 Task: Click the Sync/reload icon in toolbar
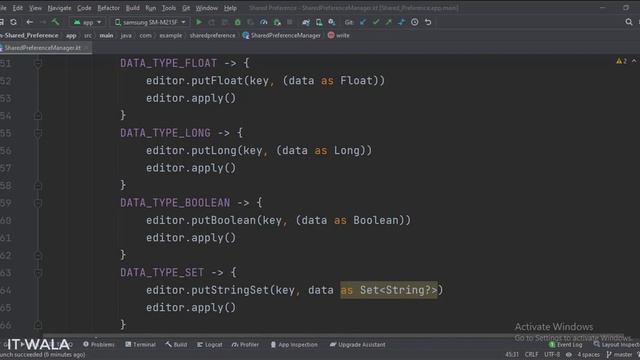pos(13,22)
